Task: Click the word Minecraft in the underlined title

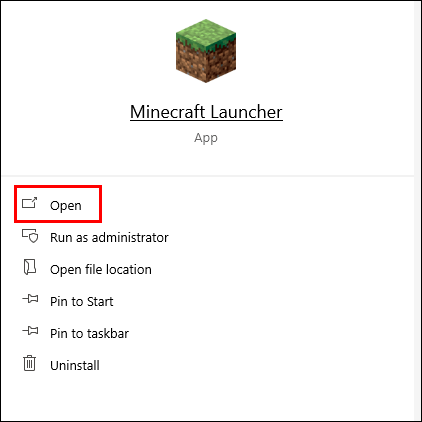Action: click(x=167, y=112)
